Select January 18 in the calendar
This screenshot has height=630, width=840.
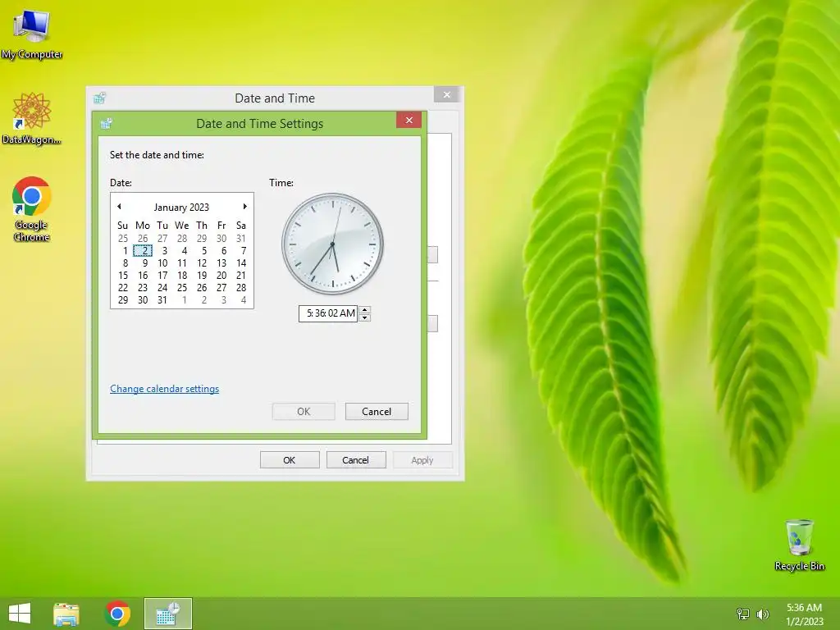(x=182, y=276)
